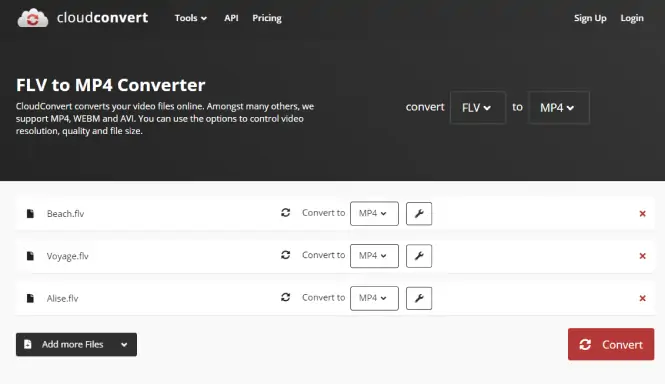Expand the Add more Files dropdown arrow
Screen dimensions: 665x384
pos(124,345)
